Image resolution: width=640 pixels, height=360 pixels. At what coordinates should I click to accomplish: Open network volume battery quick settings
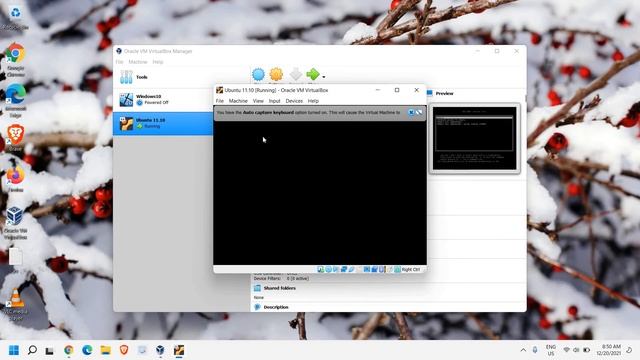click(x=576, y=350)
